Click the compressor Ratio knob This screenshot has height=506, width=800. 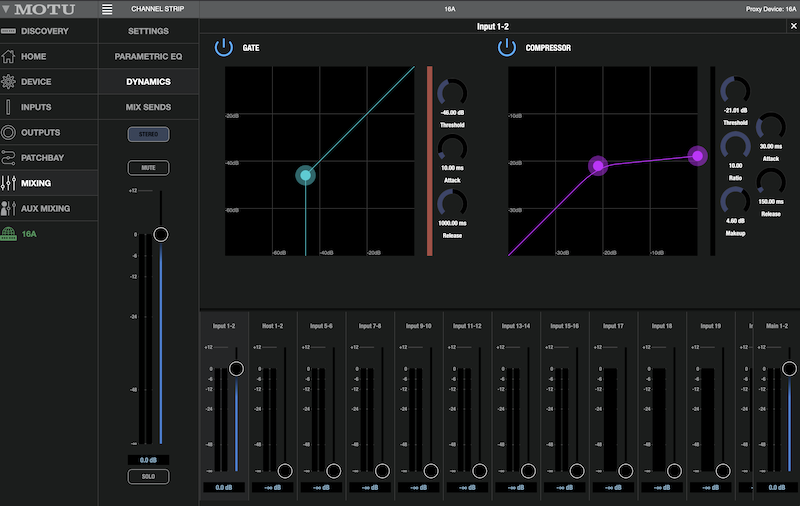pos(735,145)
